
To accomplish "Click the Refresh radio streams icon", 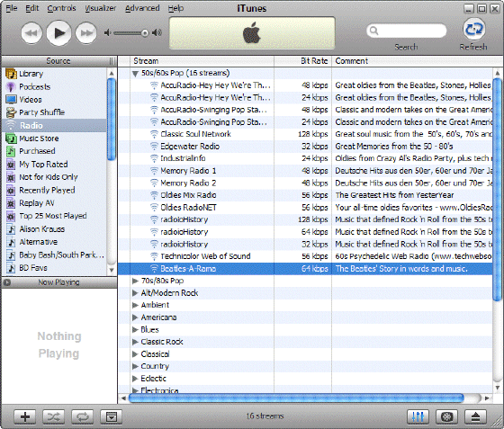I will coord(474,29).
